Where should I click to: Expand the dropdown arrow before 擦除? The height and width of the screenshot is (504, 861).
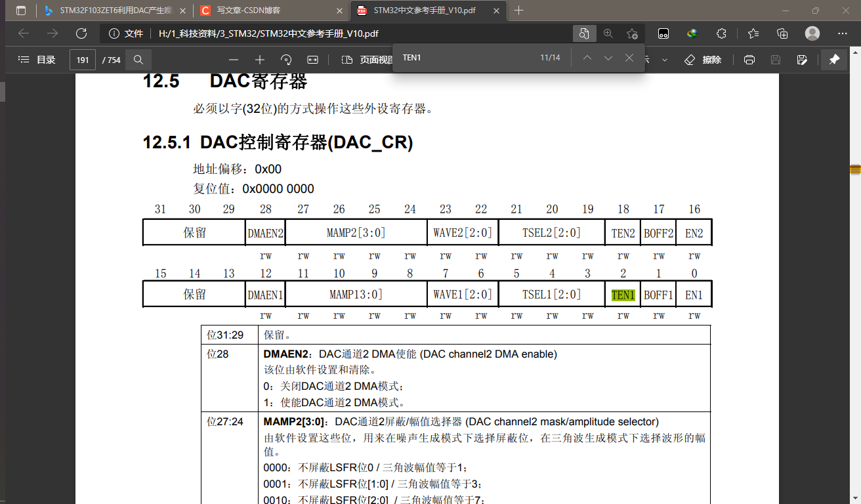tap(665, 60)
